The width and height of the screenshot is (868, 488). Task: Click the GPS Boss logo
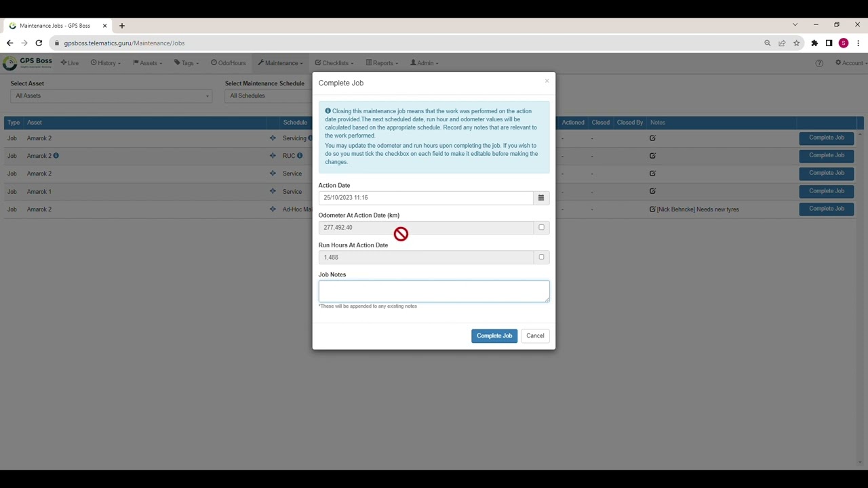27,63
